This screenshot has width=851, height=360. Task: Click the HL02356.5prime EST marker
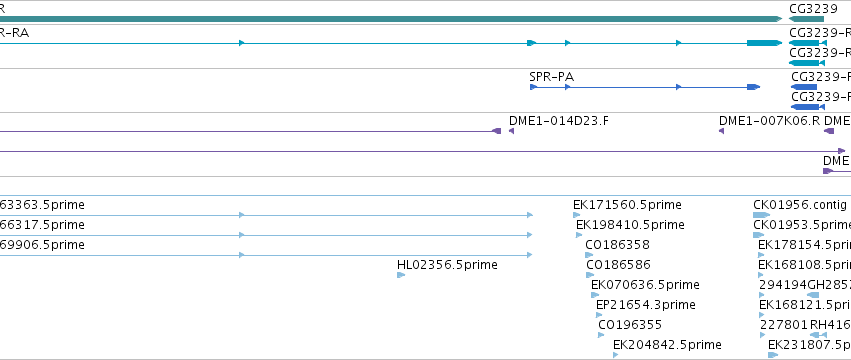point(401,275)
